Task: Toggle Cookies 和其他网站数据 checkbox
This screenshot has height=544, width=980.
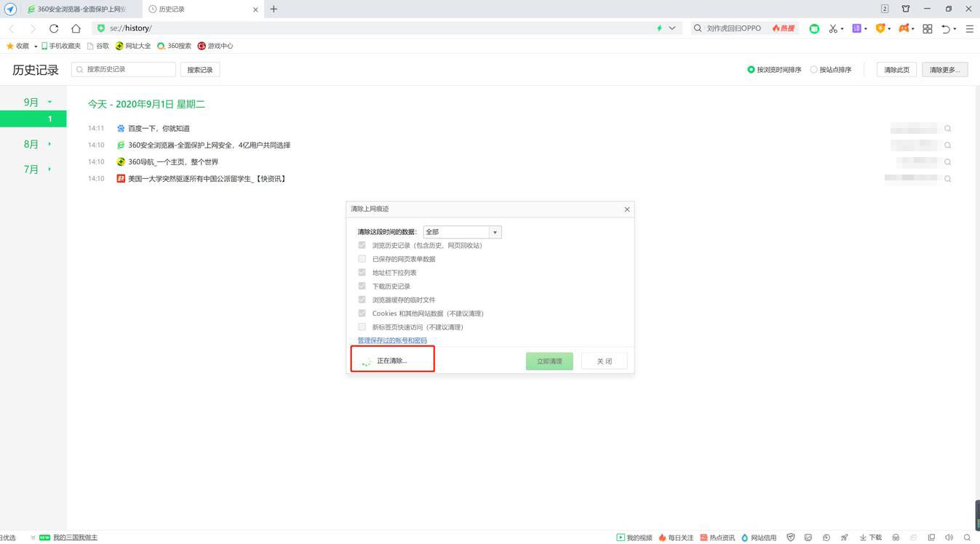Action: click(x=362, y=313)
